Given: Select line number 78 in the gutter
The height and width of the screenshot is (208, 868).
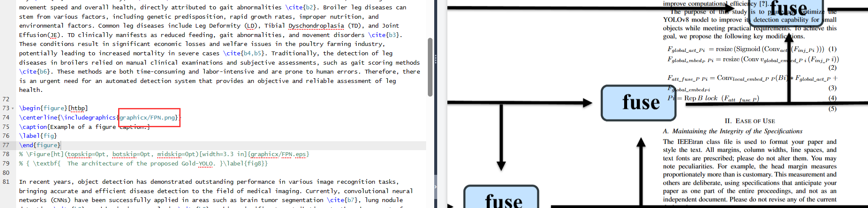Looking at the screenshot, I should (x=6, y=154).
